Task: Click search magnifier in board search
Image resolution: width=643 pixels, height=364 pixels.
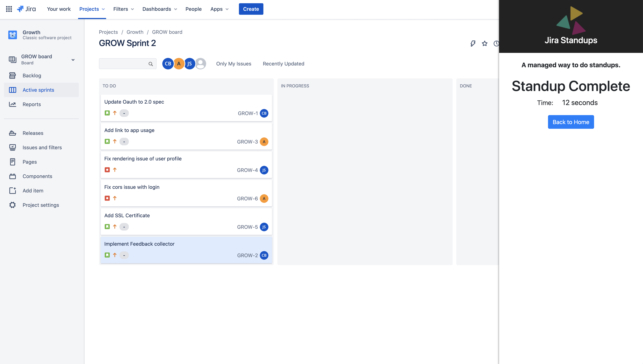Action: 151,64
